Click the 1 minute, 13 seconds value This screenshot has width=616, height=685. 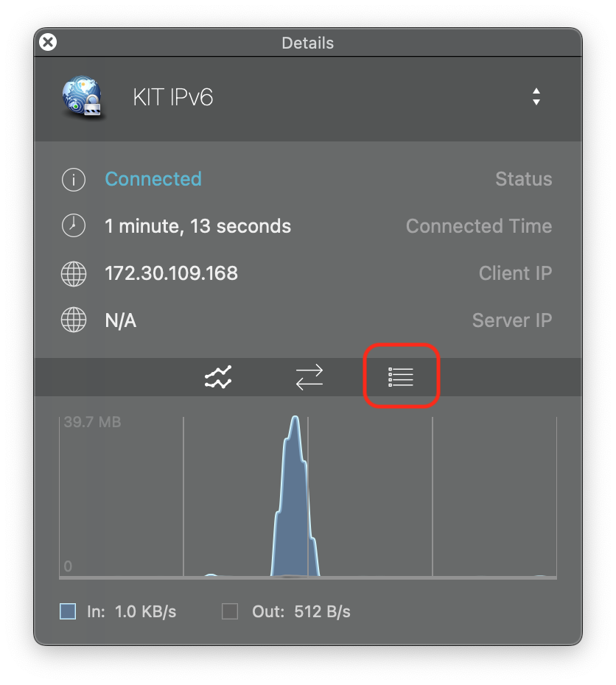pyautogui.click(x=197, y=226)
